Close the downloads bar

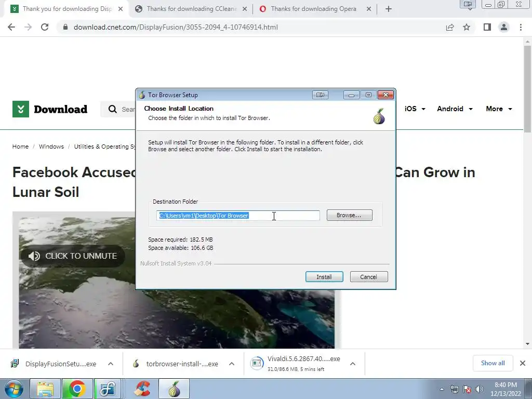[x=523, y=363]
